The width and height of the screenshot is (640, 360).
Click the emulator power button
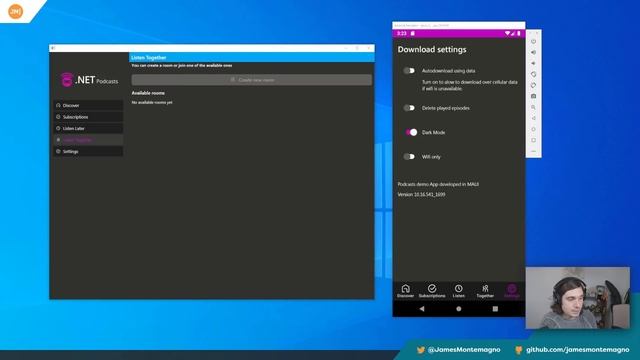point(533,41)
